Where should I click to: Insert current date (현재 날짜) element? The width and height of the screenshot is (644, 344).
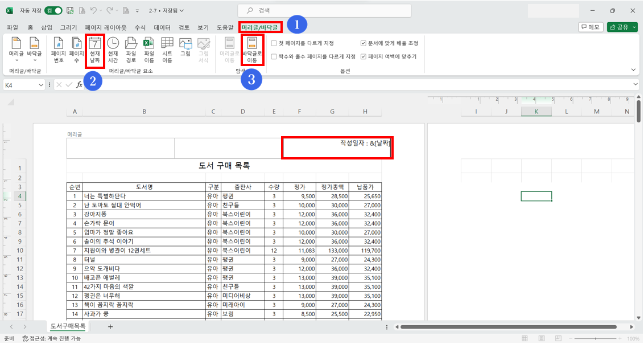pyautogui.click(x=95, y=50)
